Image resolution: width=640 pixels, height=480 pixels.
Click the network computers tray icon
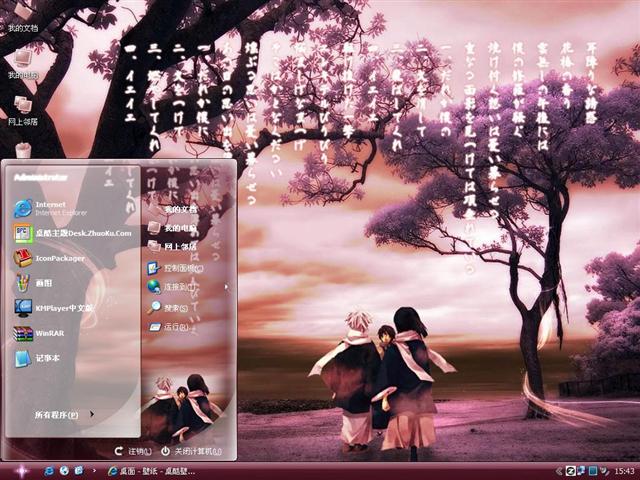pyautogui.click(x=581, y=471)
